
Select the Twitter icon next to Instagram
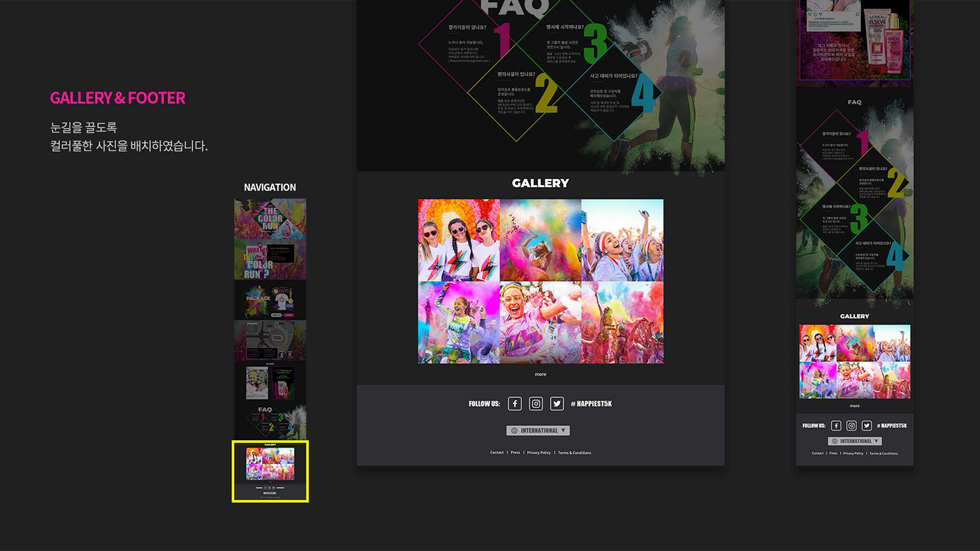click(557, 403)
